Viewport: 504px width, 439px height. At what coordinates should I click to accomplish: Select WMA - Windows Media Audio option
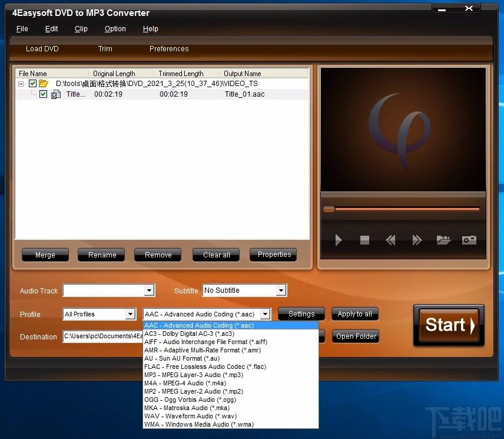point(231,424)
